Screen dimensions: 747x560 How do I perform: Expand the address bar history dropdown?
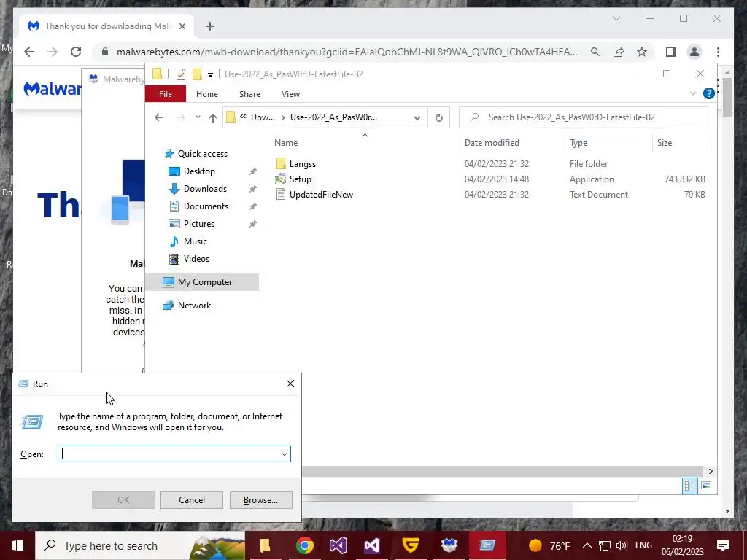point(417,117)
